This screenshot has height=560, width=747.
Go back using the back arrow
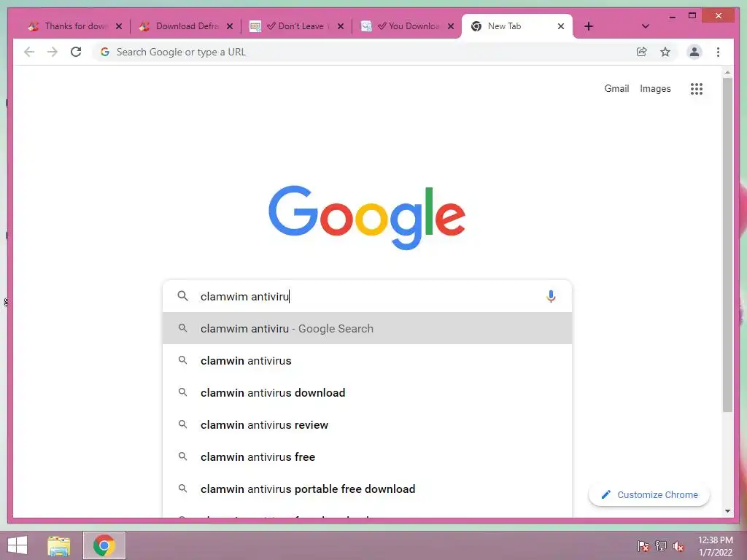29,52
